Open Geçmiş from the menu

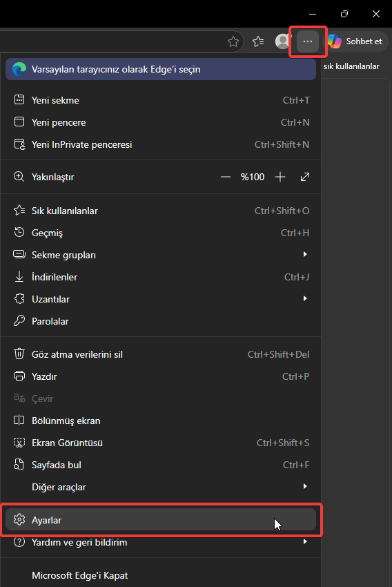pos(161,233)
